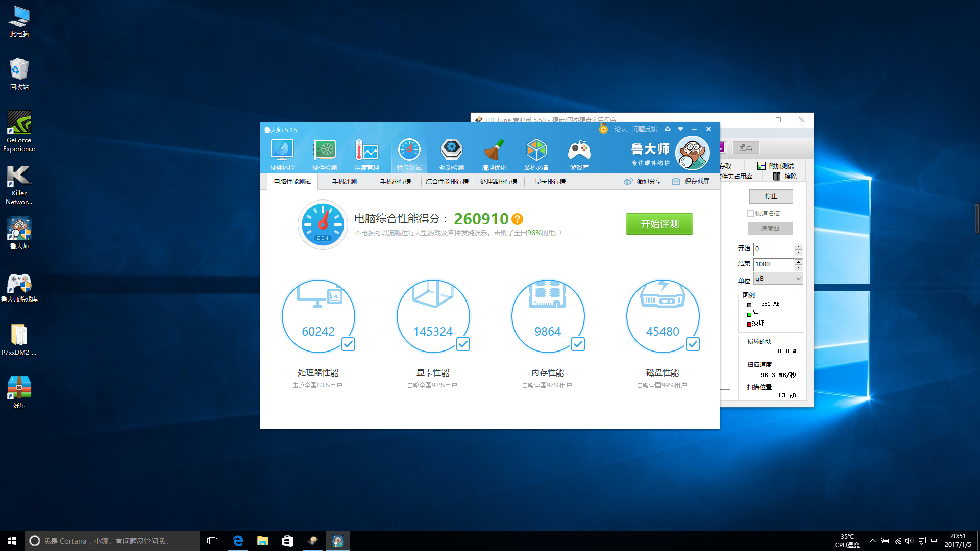Image resolution: width=980 pixels, height=551 pixels.
Task: Open the 游戏库 game library tool
Action: [579, 155]
